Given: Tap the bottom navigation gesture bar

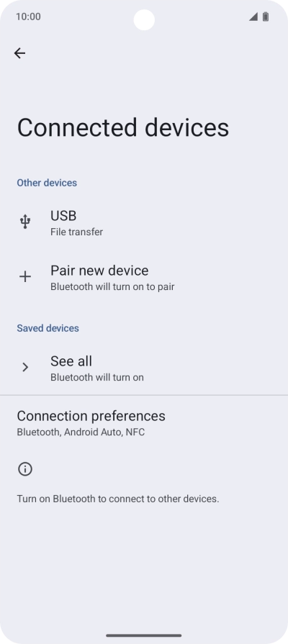Looking at the screenshot, I should 144,635.
